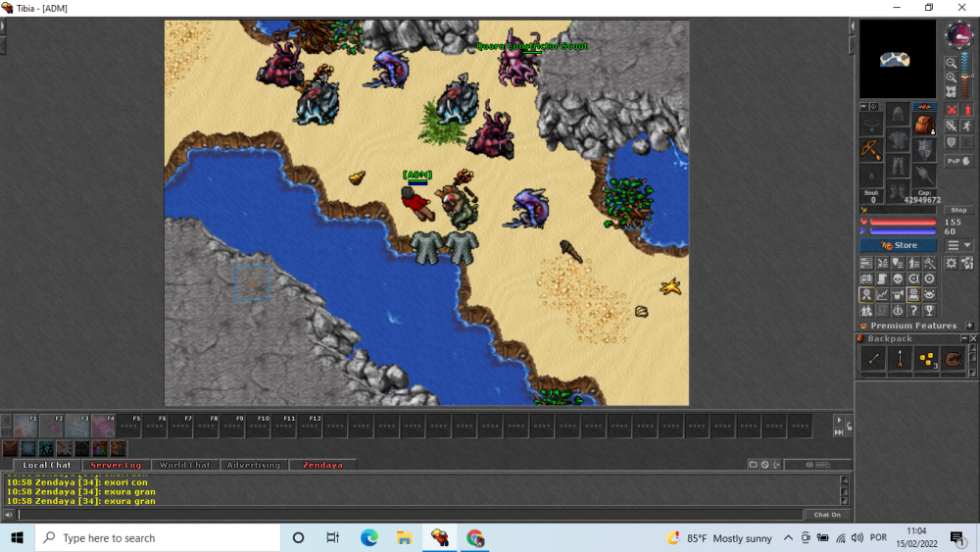980x552 pixels.
Task: Click the legs equipment slot
Action: pos(898,166)
